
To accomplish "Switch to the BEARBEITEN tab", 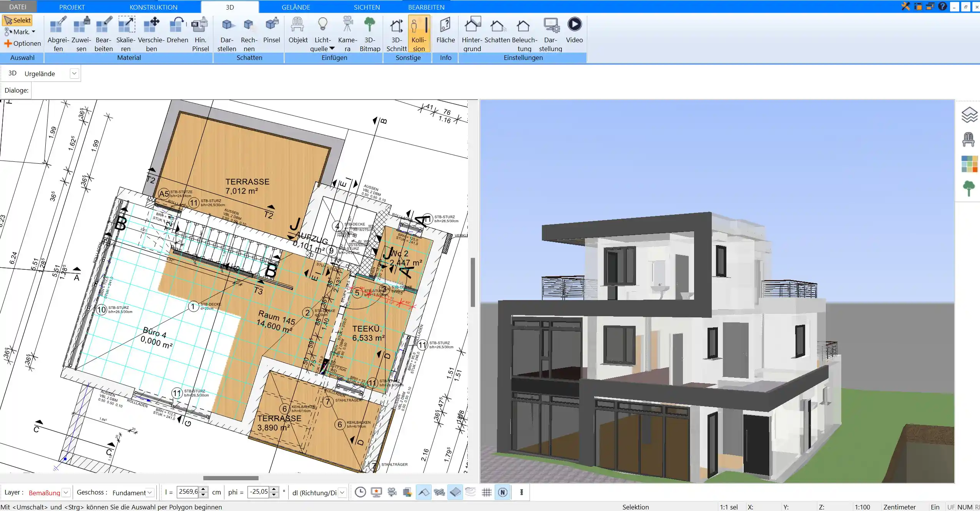I will click(x=426, y=7).
